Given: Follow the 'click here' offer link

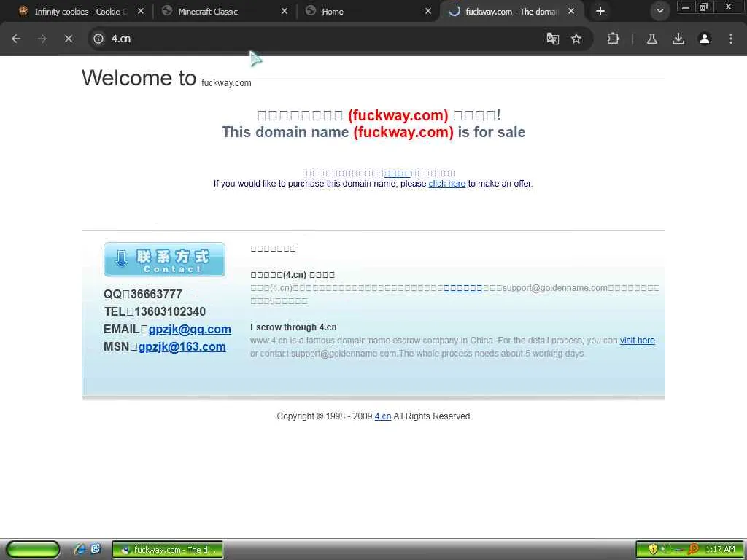Looking at the screenshot, I should 447,184.
